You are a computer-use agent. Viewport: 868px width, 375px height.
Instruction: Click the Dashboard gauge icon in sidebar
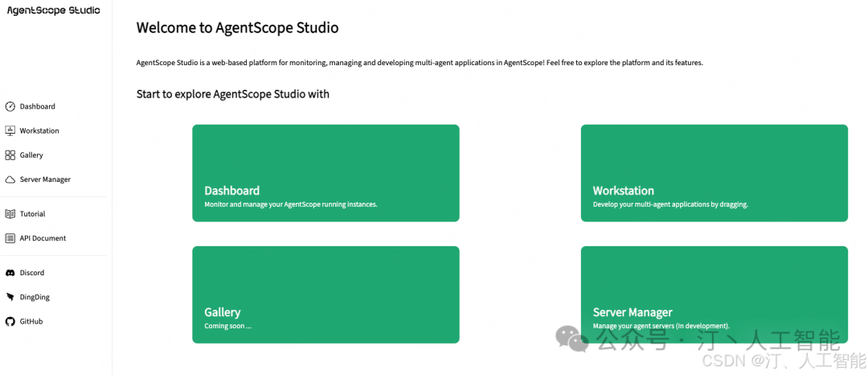10,106
